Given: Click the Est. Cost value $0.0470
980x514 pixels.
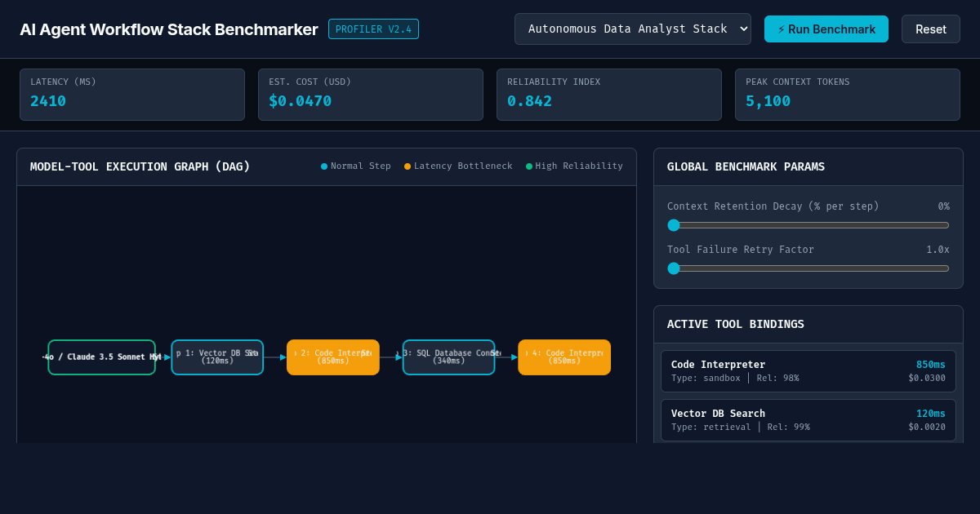Looking at the screenshot, I should (x=301, y=101).
